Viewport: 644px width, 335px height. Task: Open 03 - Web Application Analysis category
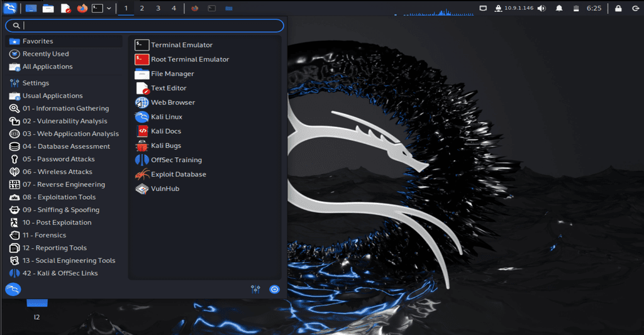65,134
